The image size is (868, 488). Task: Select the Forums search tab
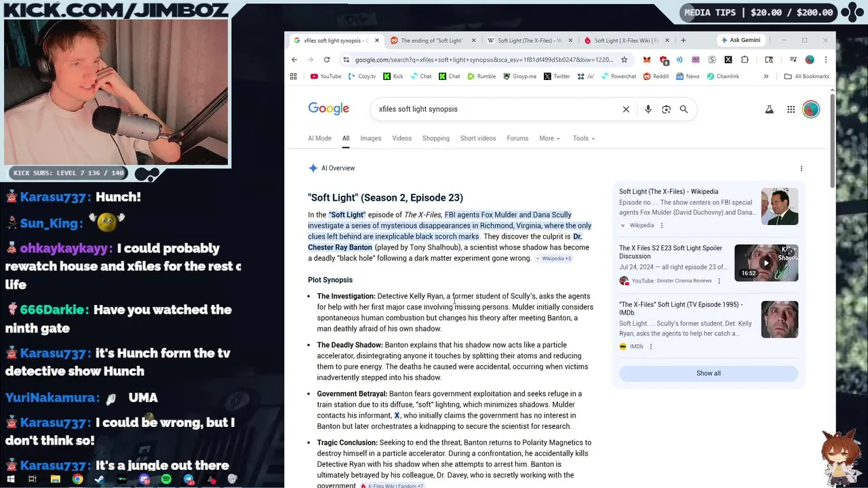pos(517,138)
